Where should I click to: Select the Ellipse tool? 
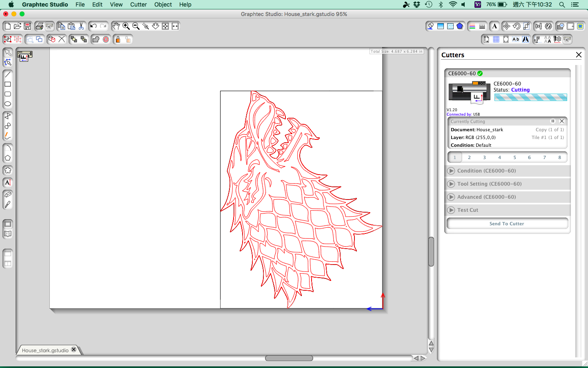8,104
